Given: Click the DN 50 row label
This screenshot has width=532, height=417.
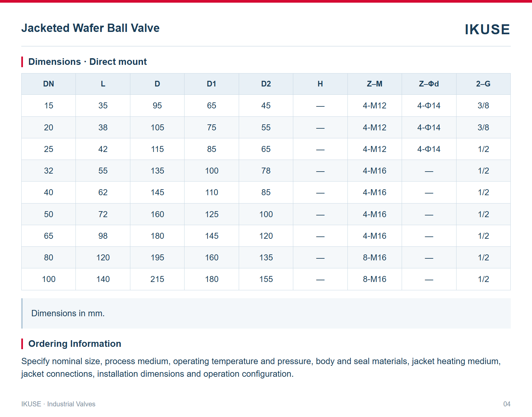Looking at the screenshot, I should [x=49, y=214].
